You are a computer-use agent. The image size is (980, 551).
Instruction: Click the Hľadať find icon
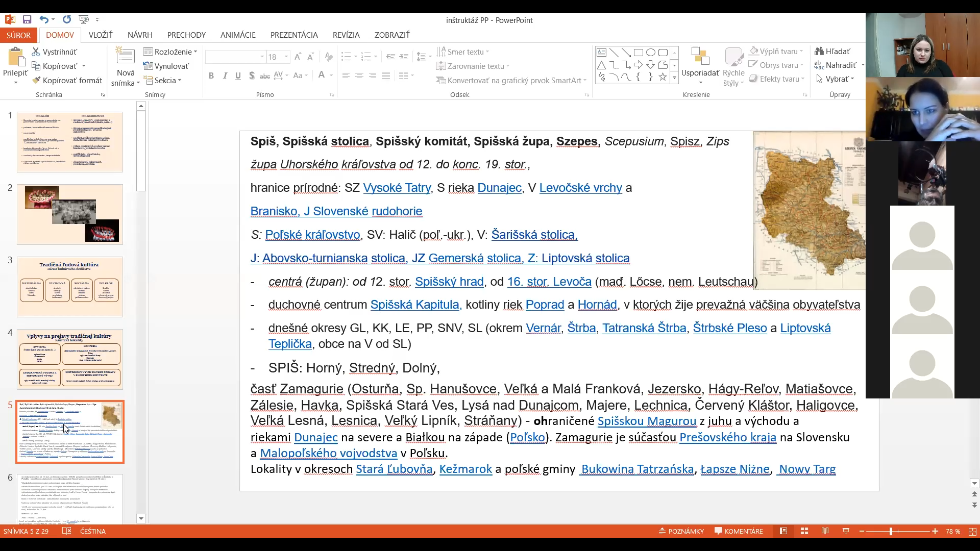[x=819, y=51]
